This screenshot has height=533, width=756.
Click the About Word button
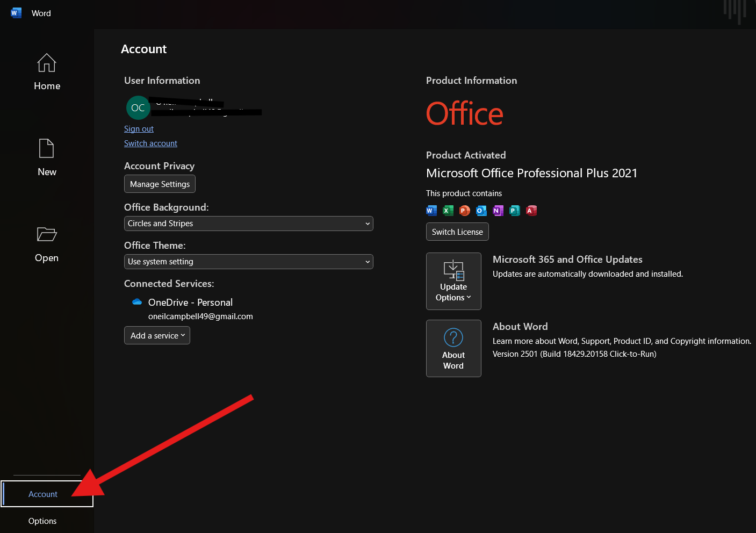coord(453,348)
